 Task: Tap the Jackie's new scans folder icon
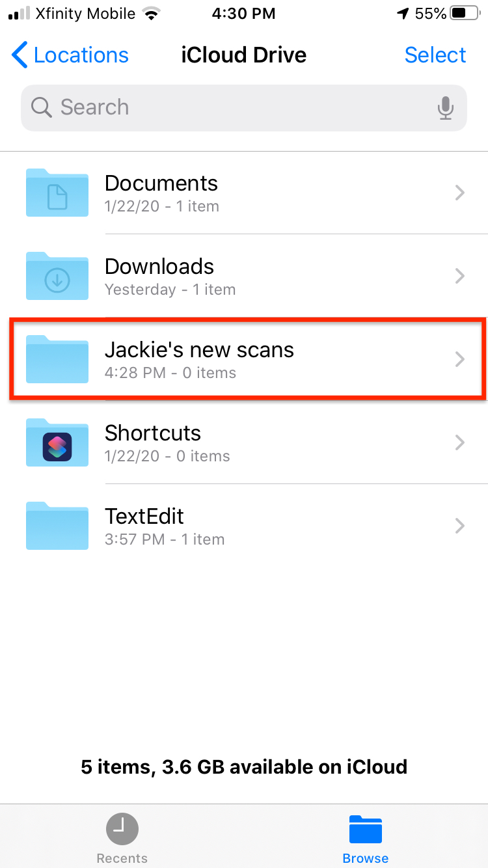click(57, 359)
